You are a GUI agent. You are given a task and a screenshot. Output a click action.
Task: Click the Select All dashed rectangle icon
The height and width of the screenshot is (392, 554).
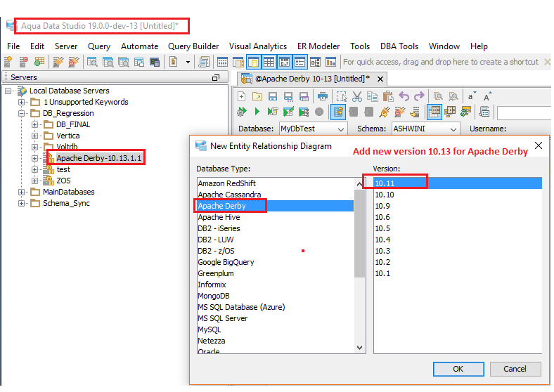(341, 96)
